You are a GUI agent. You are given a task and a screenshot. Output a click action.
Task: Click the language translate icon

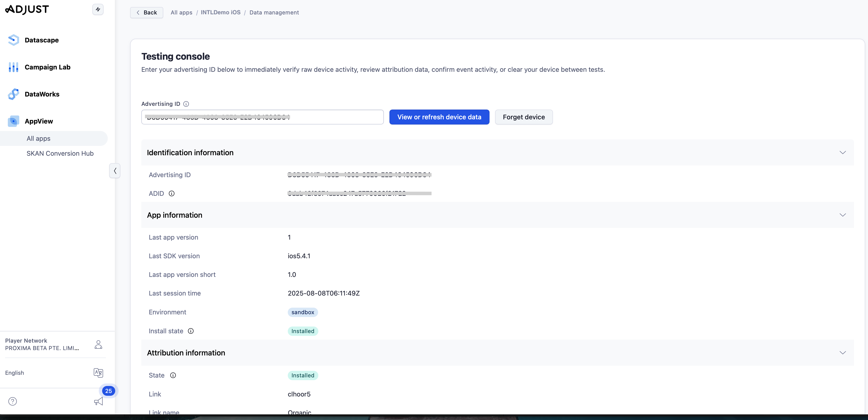[98, 372]
